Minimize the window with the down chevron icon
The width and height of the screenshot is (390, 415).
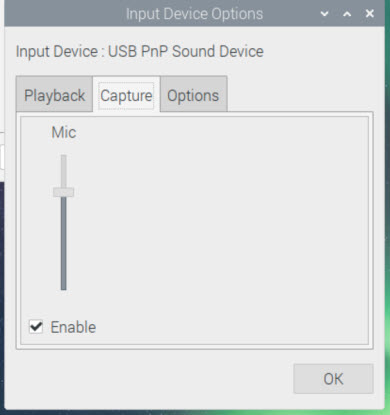pyautogui.click(x=324, y=14)
